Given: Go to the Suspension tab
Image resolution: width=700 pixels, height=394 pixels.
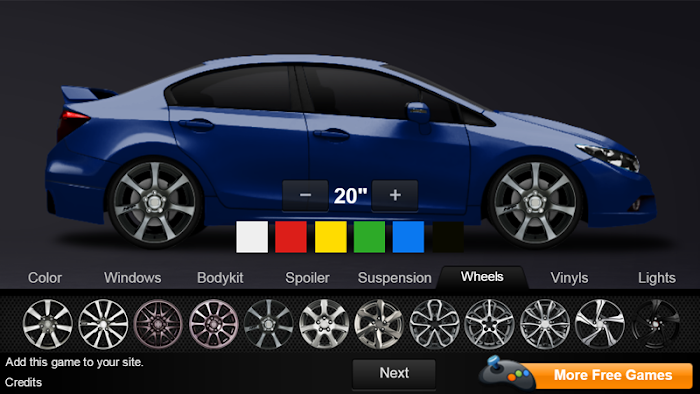Looking at the screenshot, I should pos(395,278).
